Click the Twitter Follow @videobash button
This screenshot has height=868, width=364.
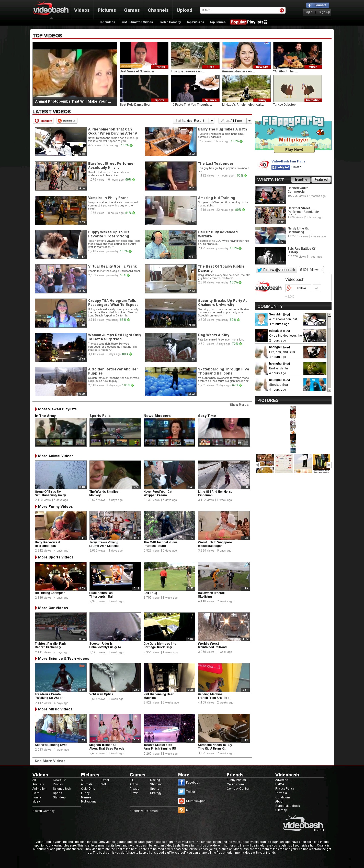point(276,270)
